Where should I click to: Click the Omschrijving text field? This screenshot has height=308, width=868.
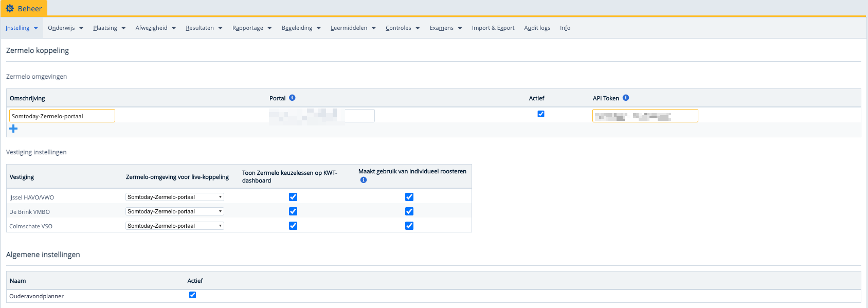pos(62,116)
